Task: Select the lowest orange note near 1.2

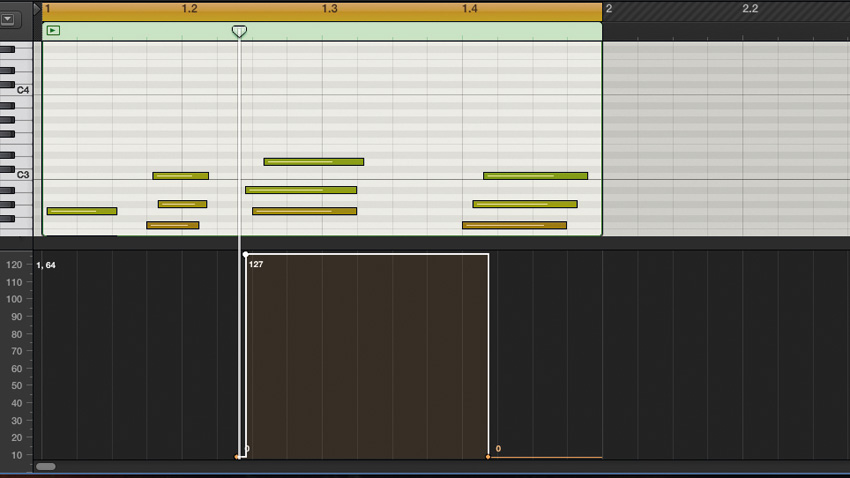Action: (x=172, y=225)
